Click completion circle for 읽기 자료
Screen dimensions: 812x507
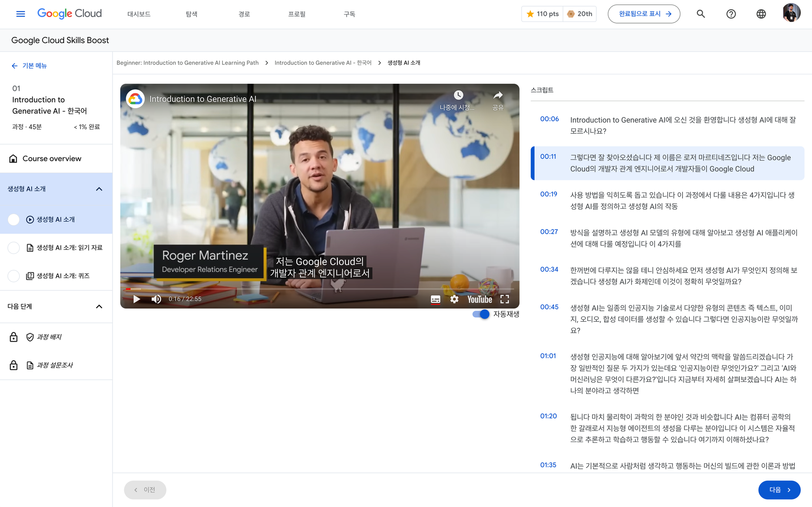click(x=14, y=247)
